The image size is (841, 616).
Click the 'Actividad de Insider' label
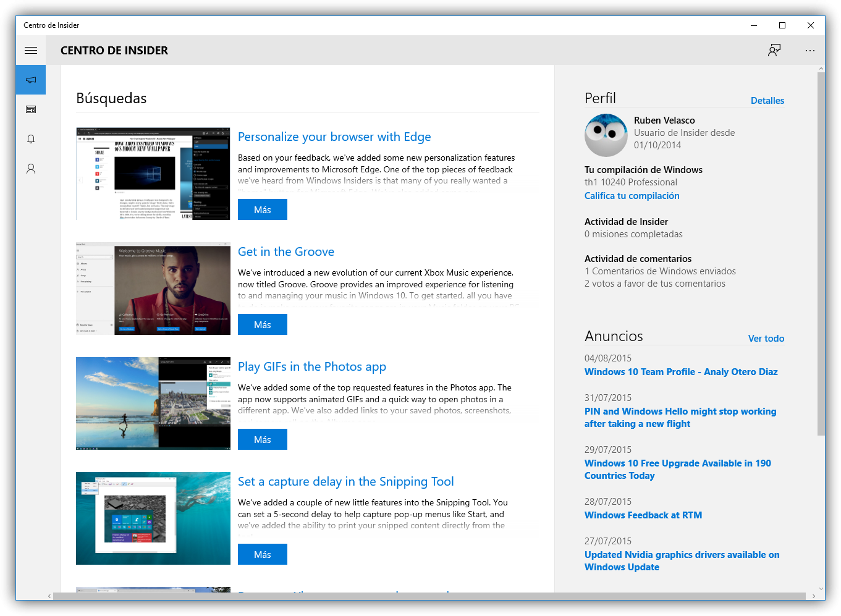pos(626,222)
